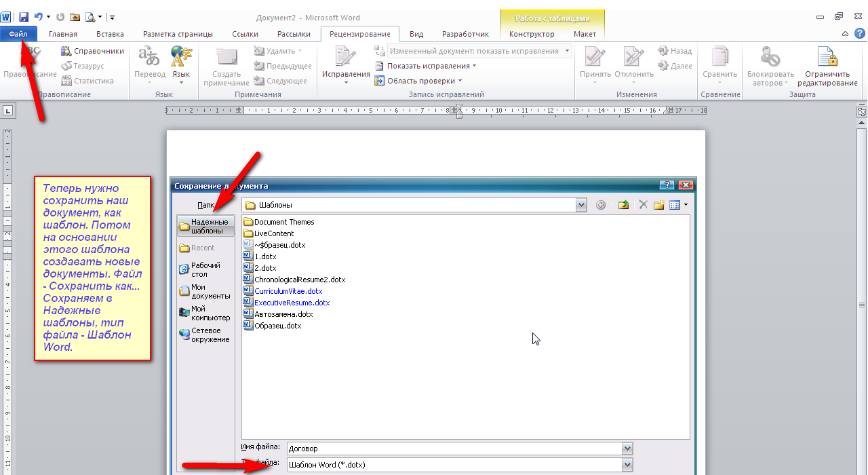Click the Word Help question mark icon

[859, 33]
